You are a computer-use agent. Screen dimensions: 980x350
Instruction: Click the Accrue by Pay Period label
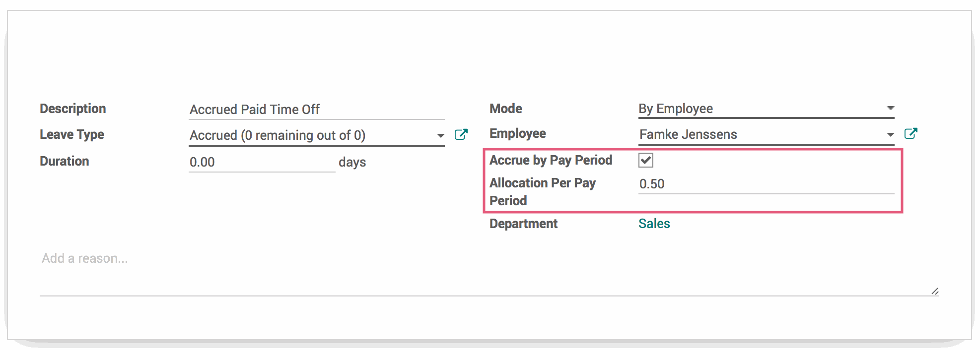pos(551,160)
